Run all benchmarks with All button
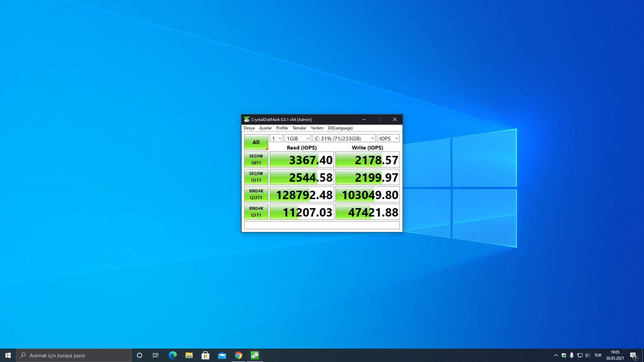The width and height of the screenshot is (644, 362). coord(256,142)
